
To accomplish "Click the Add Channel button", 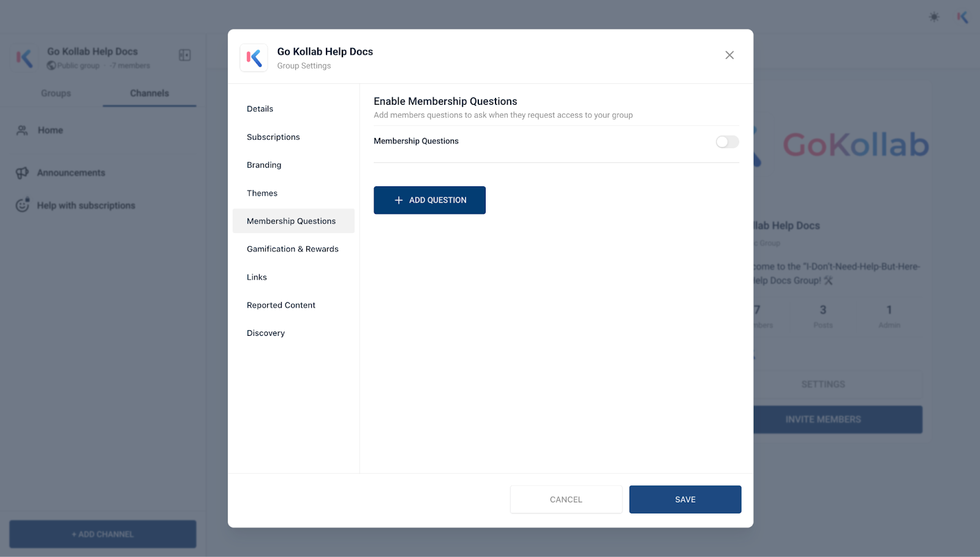I will (x=103, y=534).
